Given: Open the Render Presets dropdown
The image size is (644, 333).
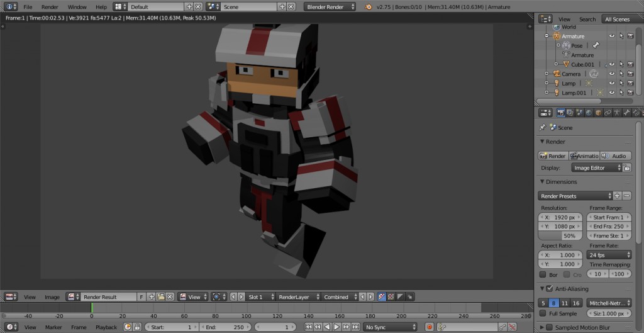Looking at the screenshot, I should 575,196.
